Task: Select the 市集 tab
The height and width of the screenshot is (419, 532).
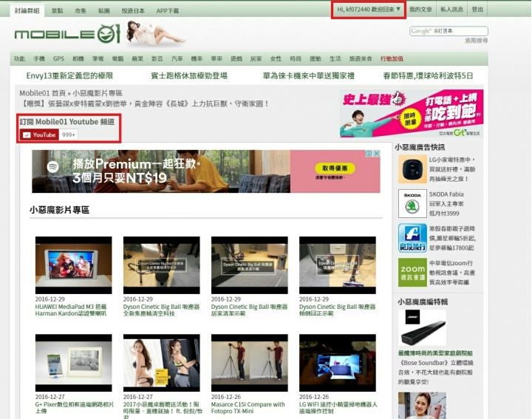Action: coord(81,11)
